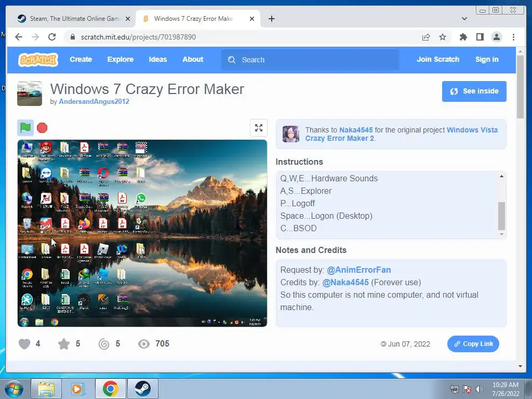Open the Explore menu item

(x=121, y=59)
